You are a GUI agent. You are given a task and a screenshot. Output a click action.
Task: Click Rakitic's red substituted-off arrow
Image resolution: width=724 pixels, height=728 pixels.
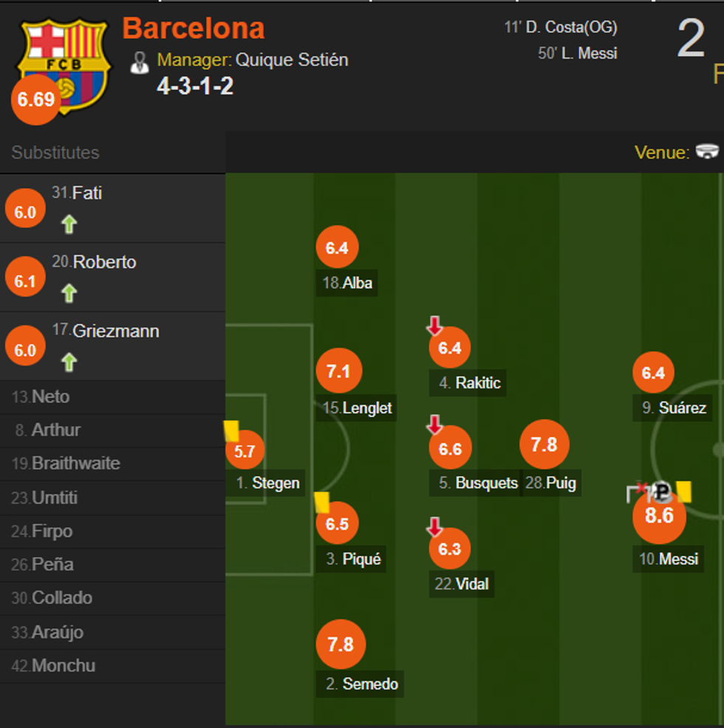click(434, 326)
